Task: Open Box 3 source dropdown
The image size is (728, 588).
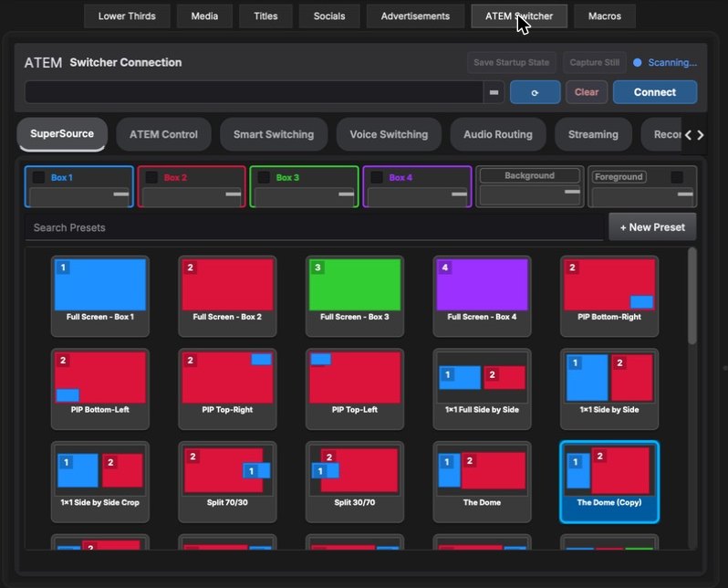Action: tap(305, 196)
